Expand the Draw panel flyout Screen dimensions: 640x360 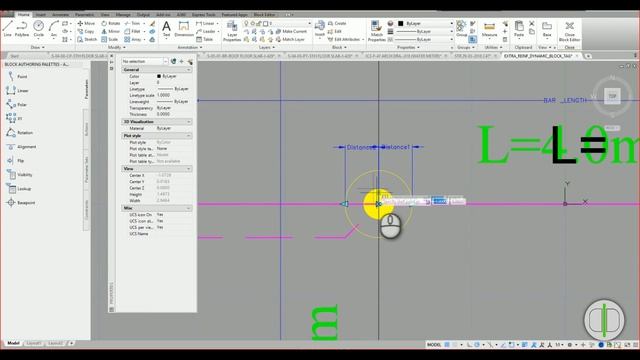click(x=38, y=47)
